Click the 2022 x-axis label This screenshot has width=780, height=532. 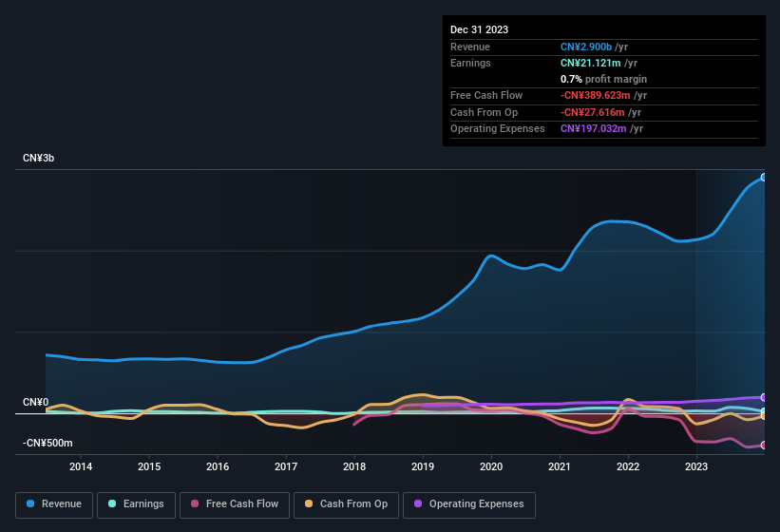tap(628, 466)
